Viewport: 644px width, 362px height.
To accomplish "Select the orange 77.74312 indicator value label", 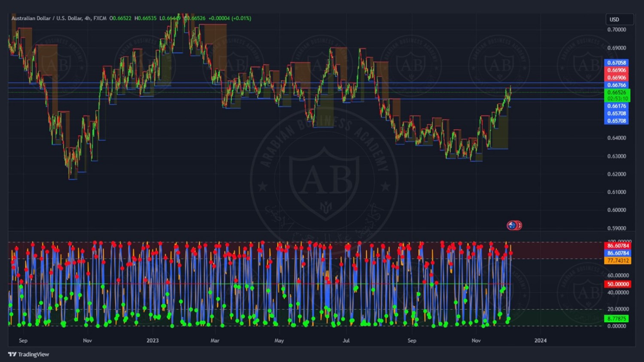I will click(617, 260).
